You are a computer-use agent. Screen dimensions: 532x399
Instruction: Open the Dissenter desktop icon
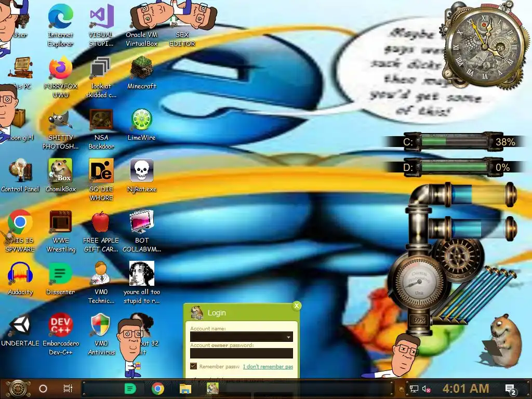pyautogui.click(x=60, y=279)
